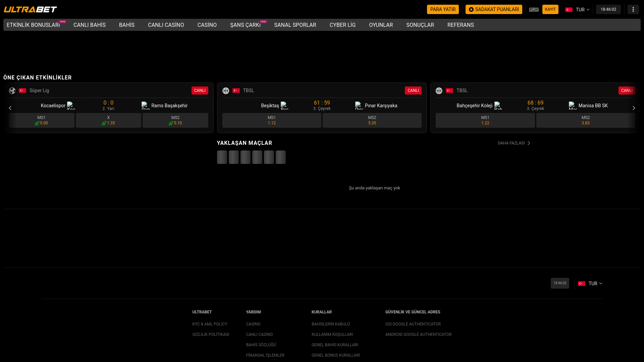Open Bahis menu item
The height and width of the screenshot is (362, 644).
point(127,25)
